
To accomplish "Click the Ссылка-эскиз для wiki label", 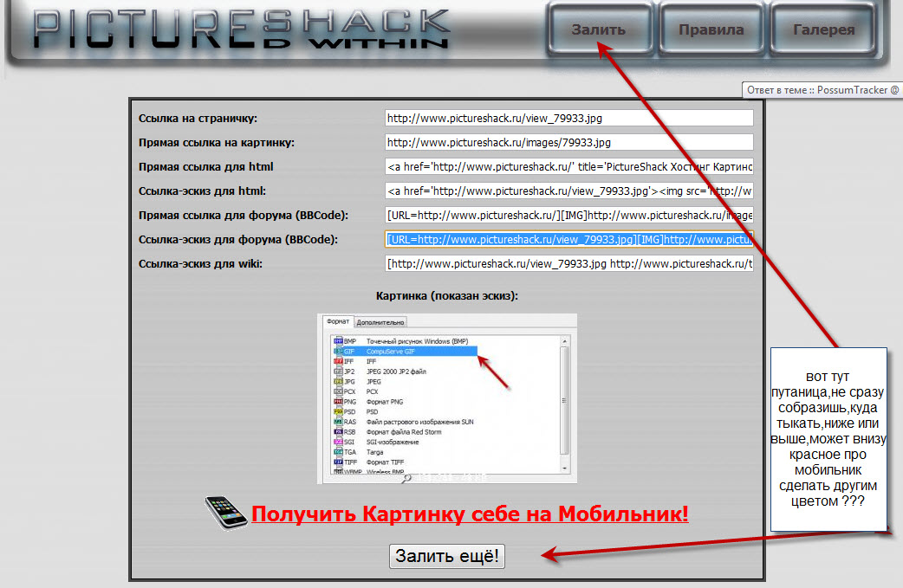I will click(x=200, y=264).
